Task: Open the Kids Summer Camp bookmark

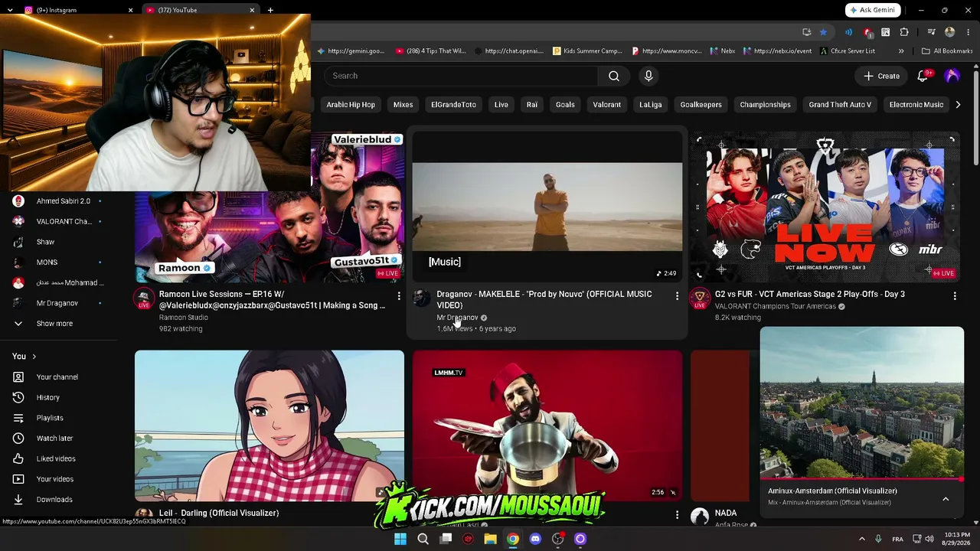Action: pyautogui.click(x=587, y=51)
